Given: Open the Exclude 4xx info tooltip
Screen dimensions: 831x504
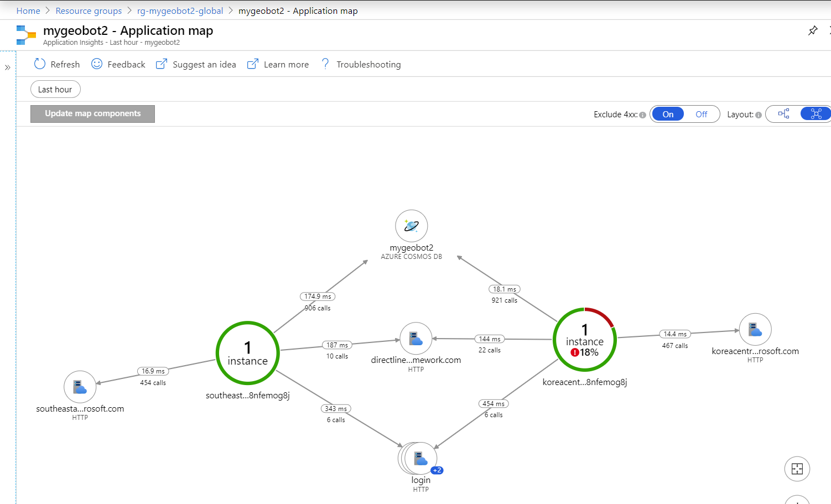Looking at the screenshot, I should click(642, 114).
